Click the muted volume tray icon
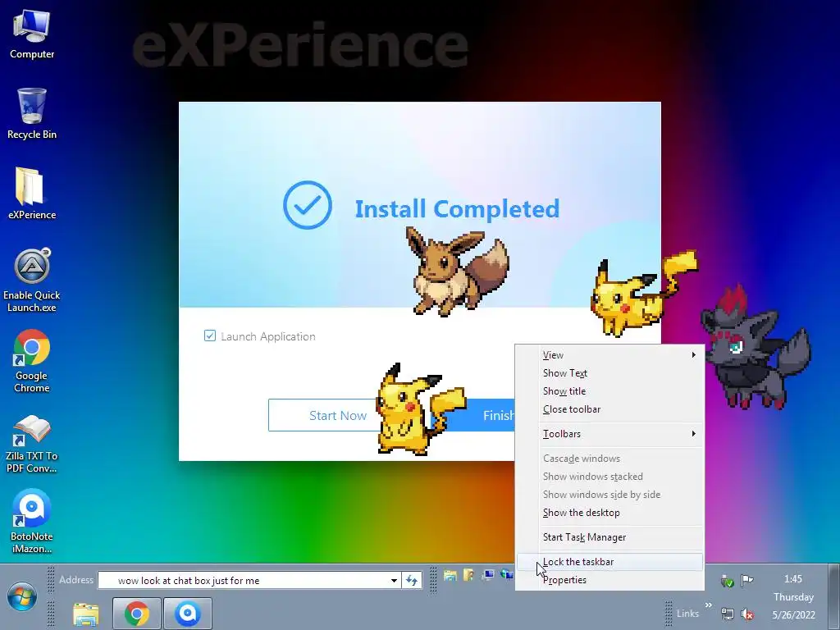The image size is (840, 630). pyautogui.click(x=746, y=614)
